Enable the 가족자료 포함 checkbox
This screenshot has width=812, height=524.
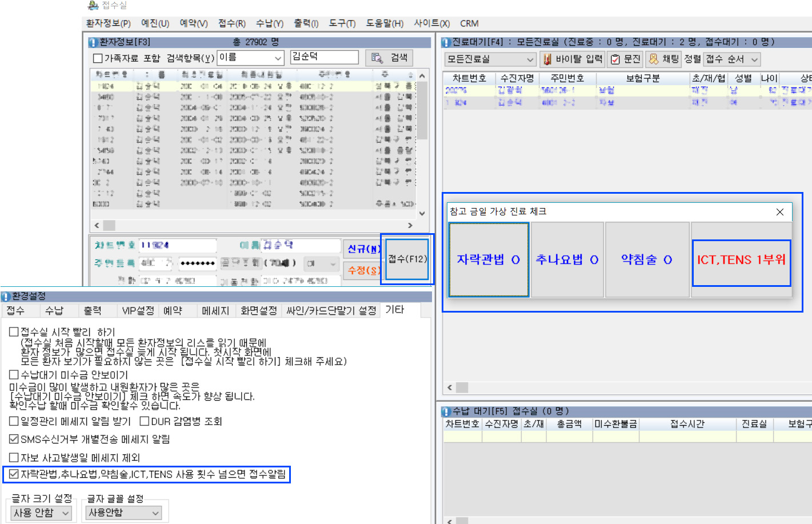click(98, 58)
